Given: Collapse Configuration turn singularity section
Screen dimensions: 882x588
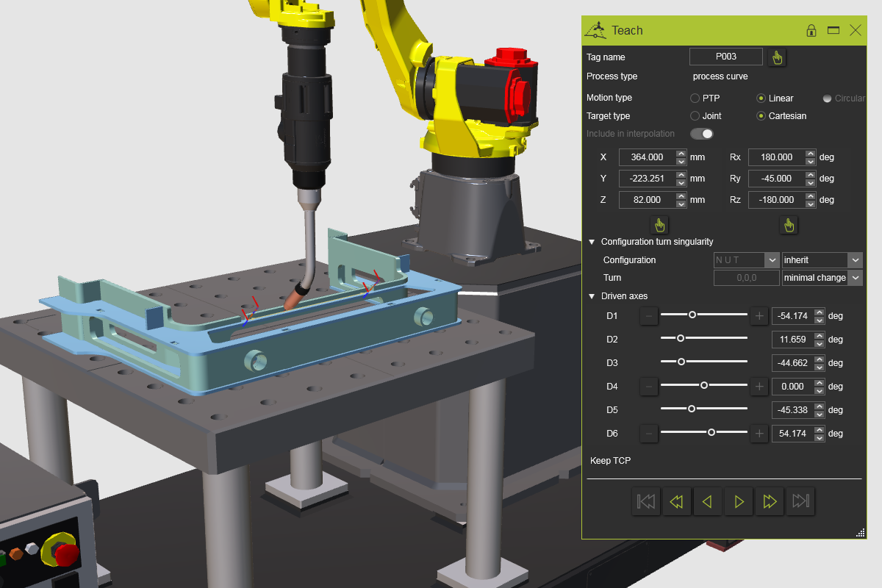Looking at the screenshot, I should pos(592,242).
